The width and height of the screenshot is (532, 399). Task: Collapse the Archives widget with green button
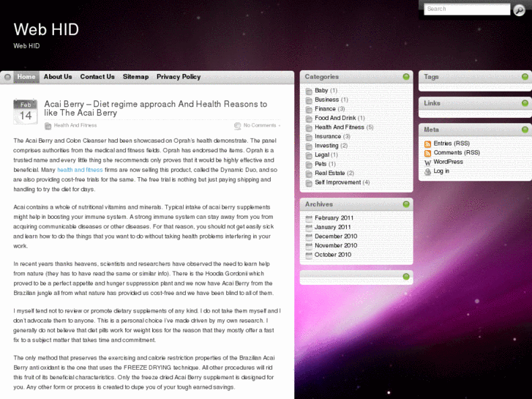[406, 204]
